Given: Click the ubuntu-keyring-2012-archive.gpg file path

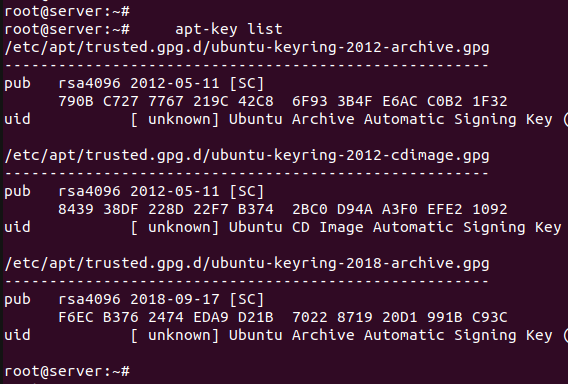Looking at the screenshot, I should click(247, 47).
